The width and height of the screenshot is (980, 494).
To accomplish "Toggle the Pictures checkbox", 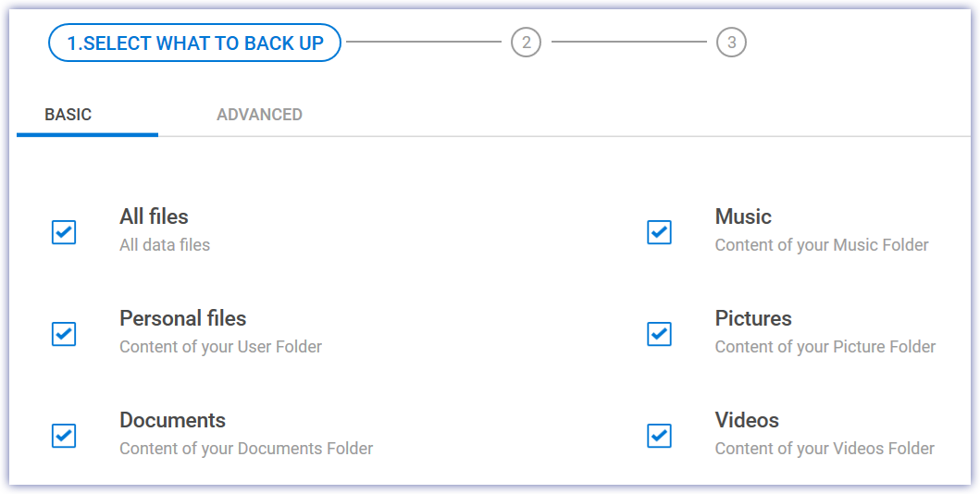I will [659, 333].
